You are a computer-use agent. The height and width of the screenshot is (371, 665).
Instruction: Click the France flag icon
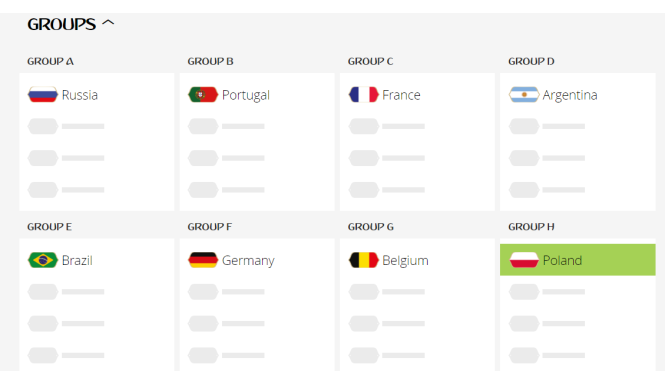363,95
